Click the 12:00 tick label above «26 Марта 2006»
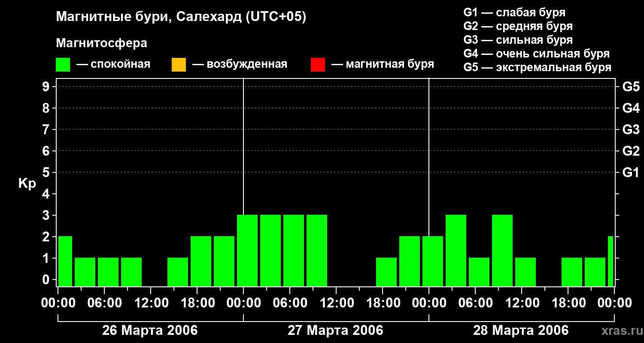 [x=151, y=303]
